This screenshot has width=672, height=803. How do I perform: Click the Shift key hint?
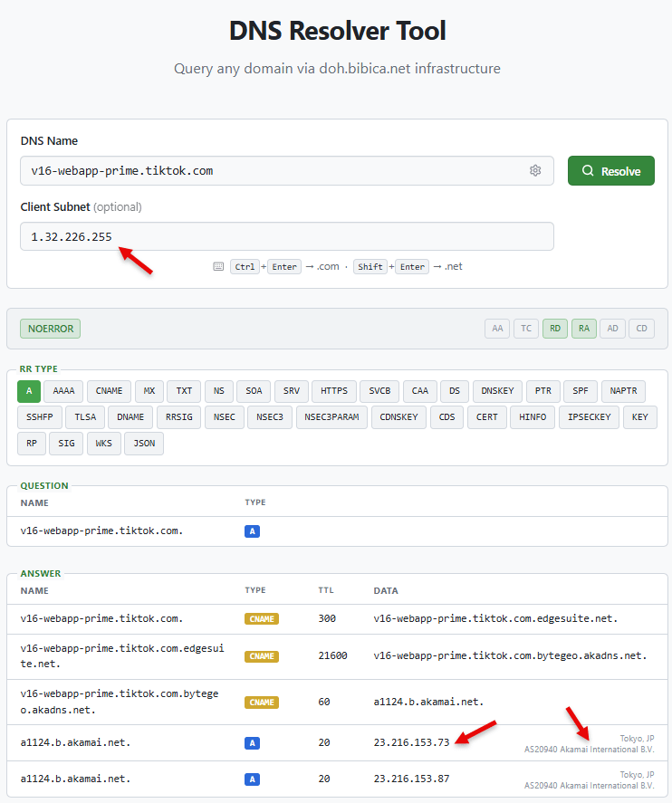tap(370, 267)
